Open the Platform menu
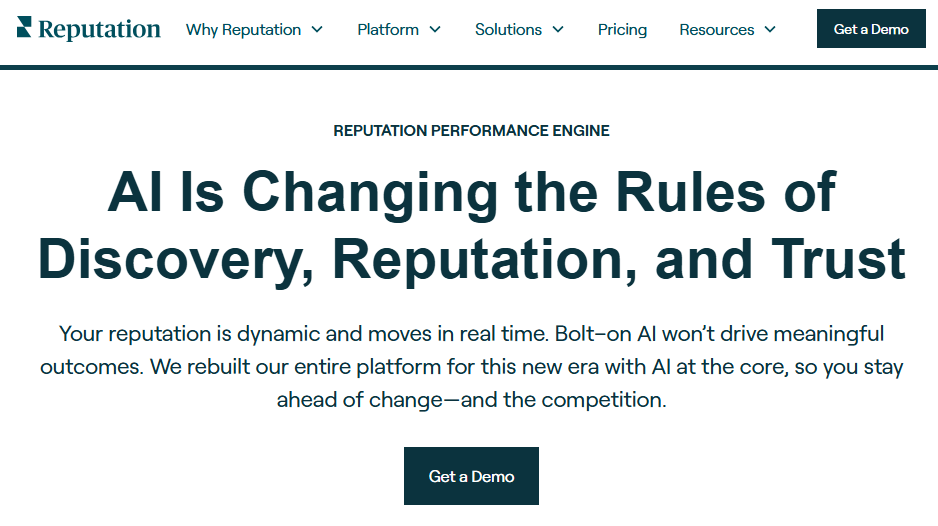The image size is (938, 526). coord(388,29)
